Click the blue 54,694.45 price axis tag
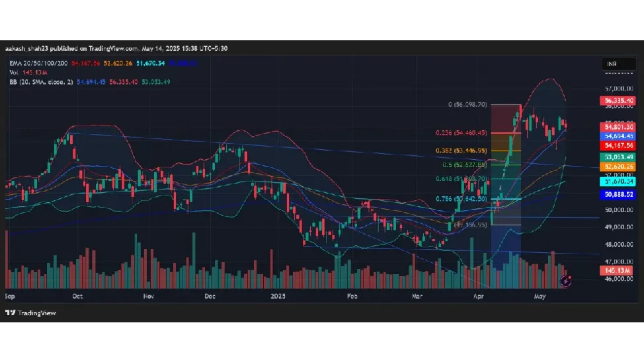 [618, 136]
